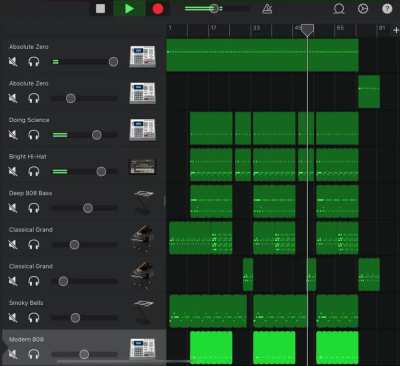Screen dimensions: 400x366
Task: Start playback with the green play button
Action: point(129,9)
